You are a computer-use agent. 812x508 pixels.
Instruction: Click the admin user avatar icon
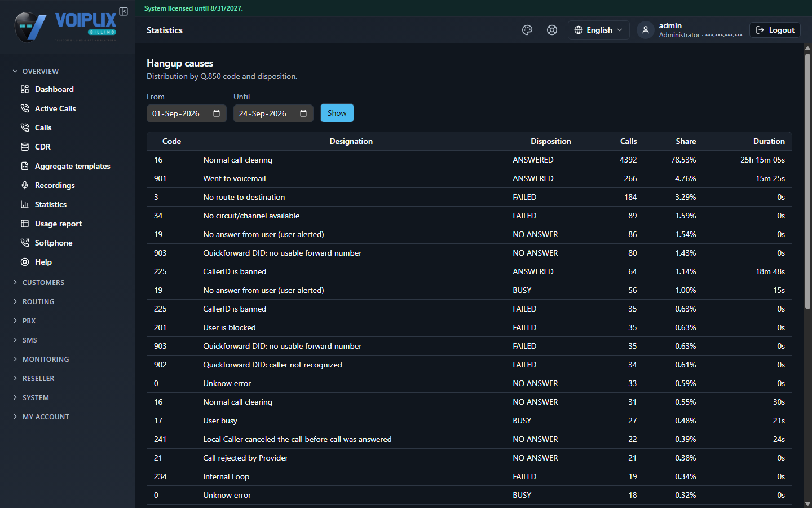click(x=646, y=30)
